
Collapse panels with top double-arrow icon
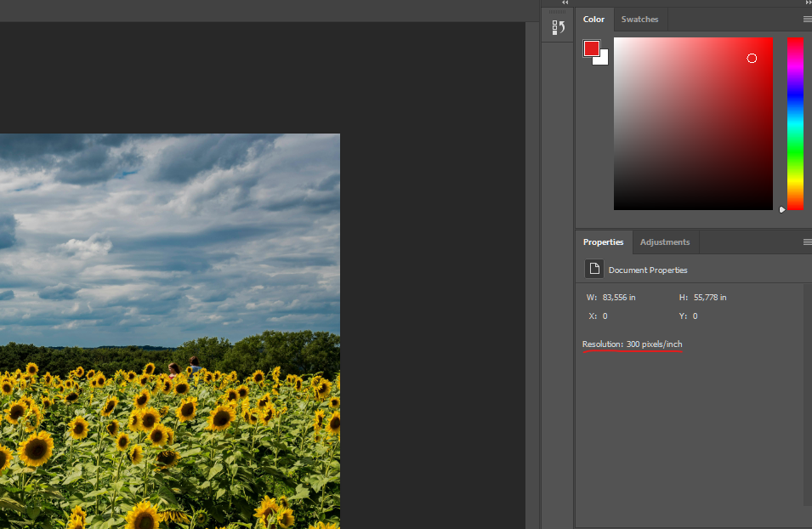(x=565, y=3)
